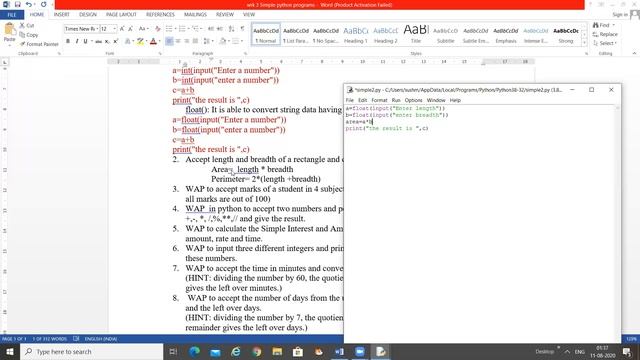Screen dimensions: 640x360
Task: Open the Change Case dropdown
Action: [143, 29]
